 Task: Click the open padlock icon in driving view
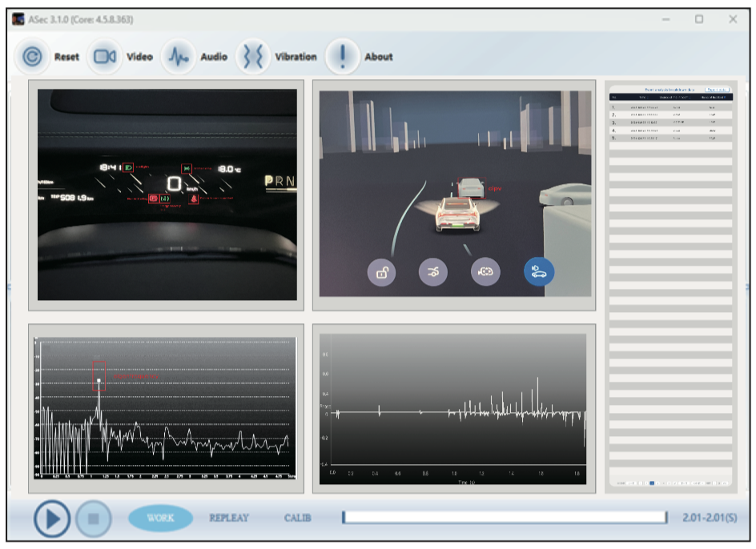382,272
